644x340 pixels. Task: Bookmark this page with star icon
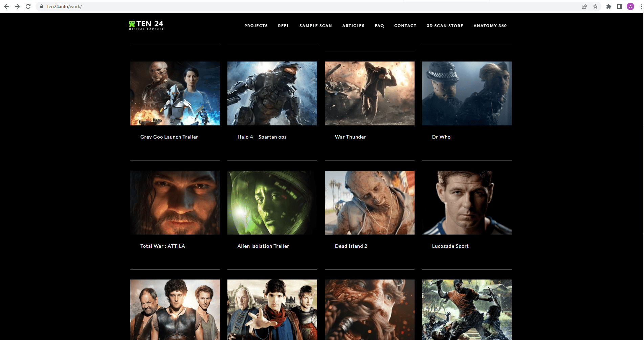pos(595,6)
